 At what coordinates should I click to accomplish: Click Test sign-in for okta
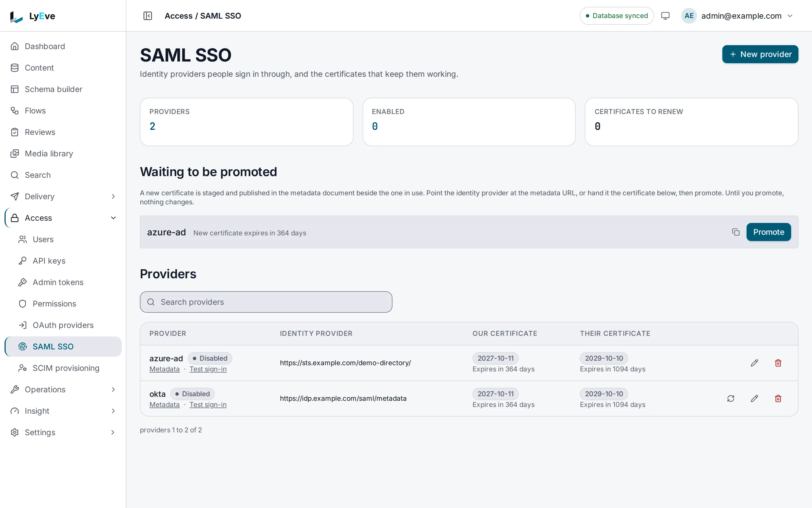pyautogui.click(x=208, y=404)
